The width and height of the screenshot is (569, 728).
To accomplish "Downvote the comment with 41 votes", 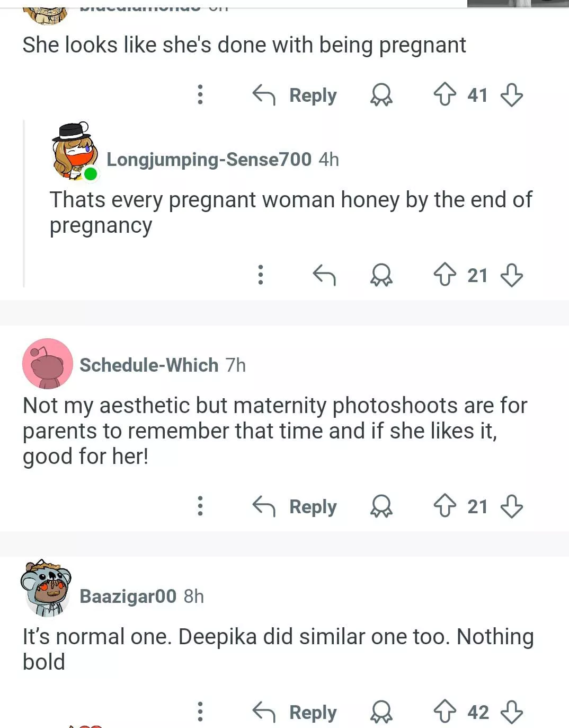I will [512, 95].
